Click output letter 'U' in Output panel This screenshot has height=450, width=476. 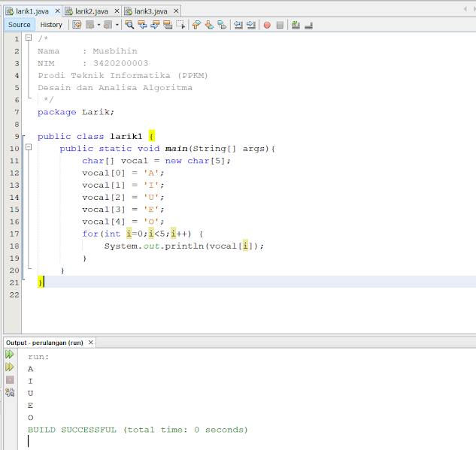[x=30, y=394]
